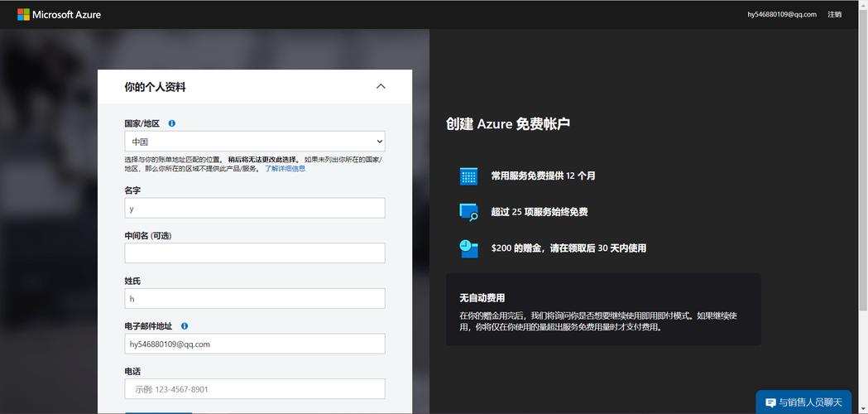Click the account email hy546880109@qq.com in header

782,14
